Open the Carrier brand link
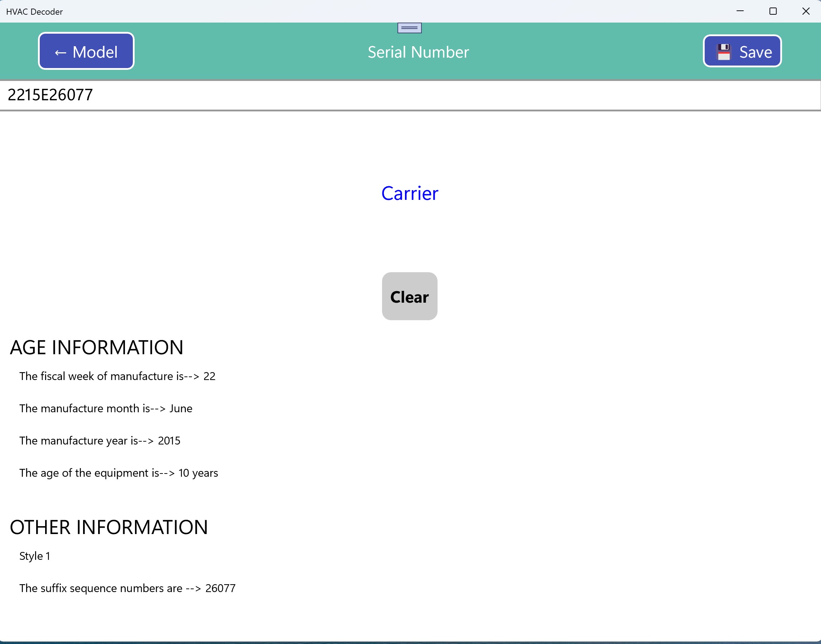The height and width of the screenshot is (644, 821). click(x=410, y=193)
